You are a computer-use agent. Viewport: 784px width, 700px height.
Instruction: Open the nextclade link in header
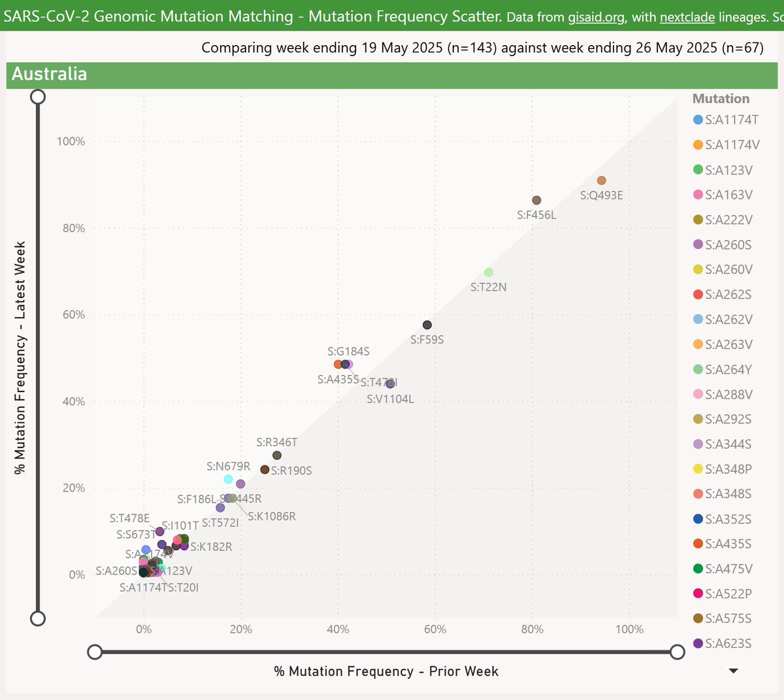[687, 17]
